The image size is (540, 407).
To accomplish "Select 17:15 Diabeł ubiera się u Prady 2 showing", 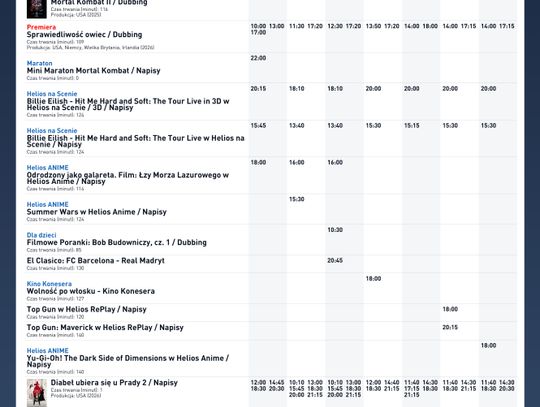I will click(412, 389).
